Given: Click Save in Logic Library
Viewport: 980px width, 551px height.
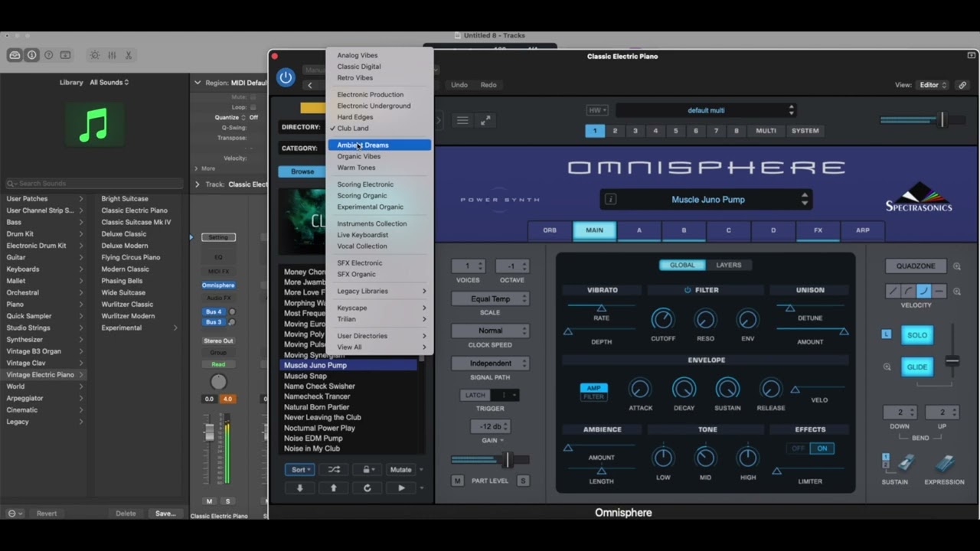Looking at the screenshot, I should point(165,514).
